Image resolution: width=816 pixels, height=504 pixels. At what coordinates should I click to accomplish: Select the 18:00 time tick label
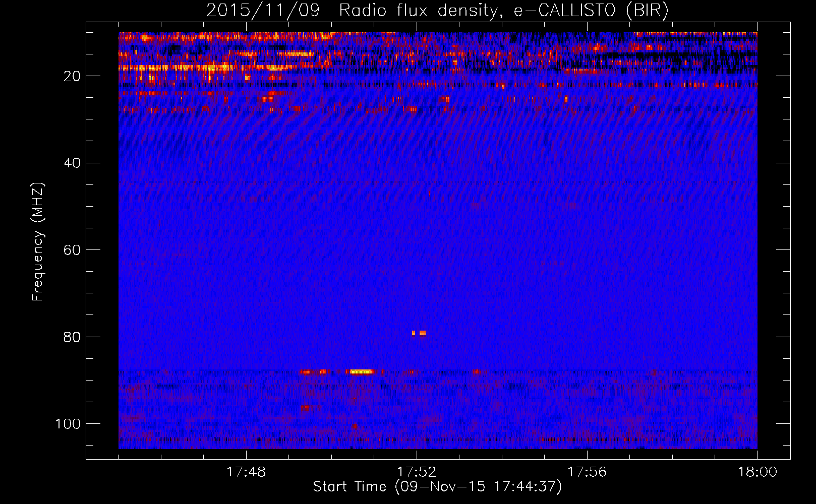point(757,472)
